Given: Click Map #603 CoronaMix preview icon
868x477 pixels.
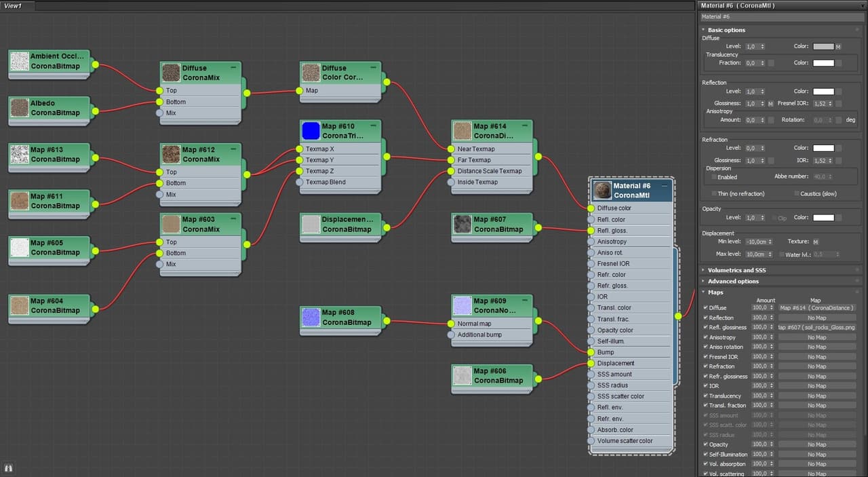Looking at the screenshot, I should pos(171,224).
